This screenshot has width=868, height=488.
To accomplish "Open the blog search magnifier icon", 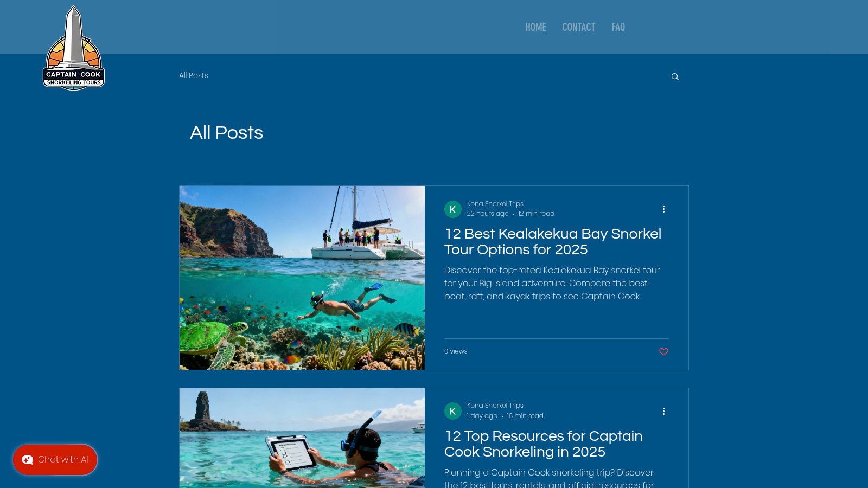I will point(675,76).
